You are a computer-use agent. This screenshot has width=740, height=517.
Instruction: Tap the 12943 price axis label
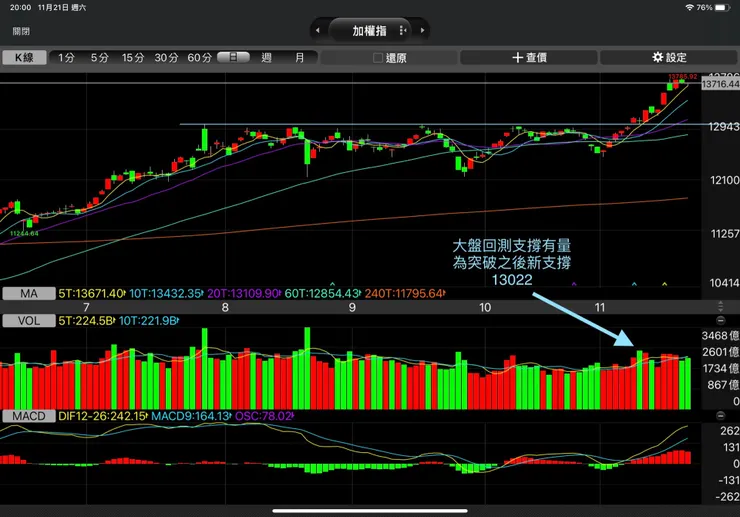[724, 127]
